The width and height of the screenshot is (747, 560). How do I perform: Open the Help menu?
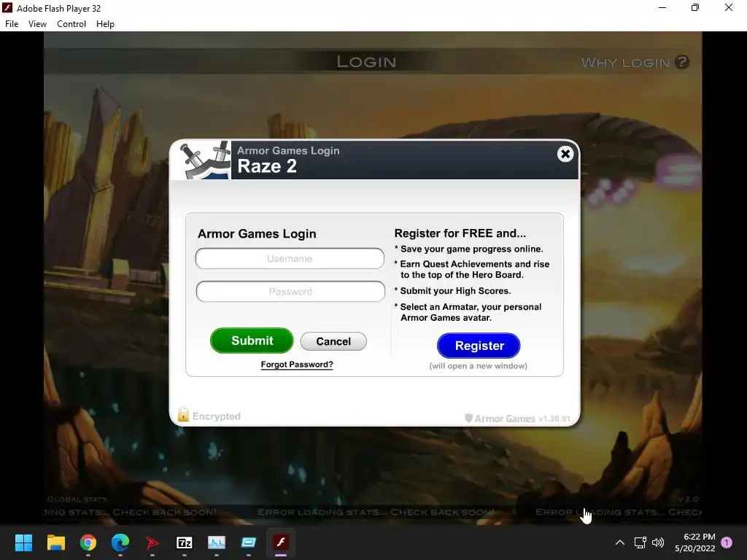(x=105, y=24)
